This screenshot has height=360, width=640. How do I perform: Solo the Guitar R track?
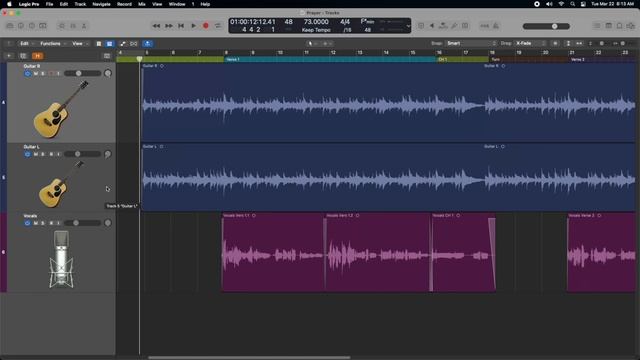[43, 73]
